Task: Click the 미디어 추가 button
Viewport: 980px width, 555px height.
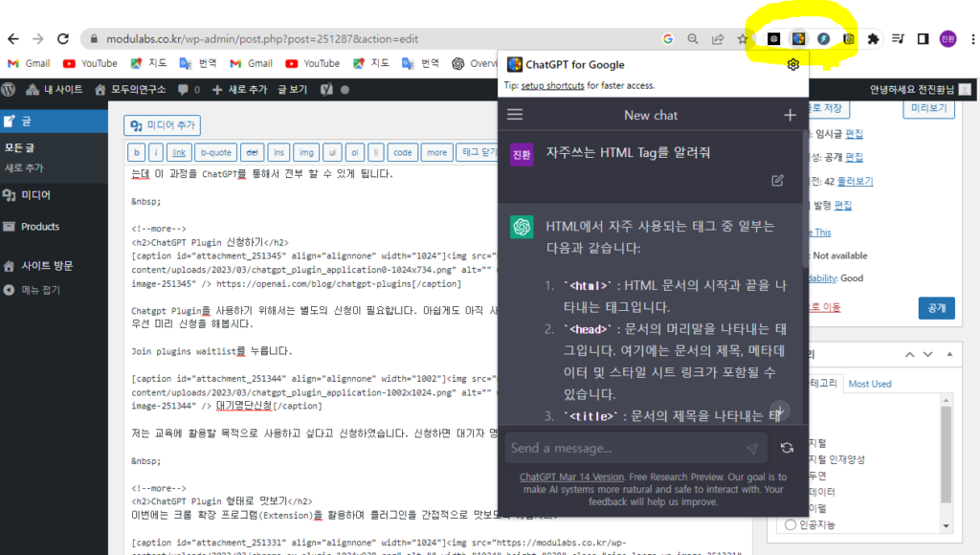Action: click(x=162, y=125)
